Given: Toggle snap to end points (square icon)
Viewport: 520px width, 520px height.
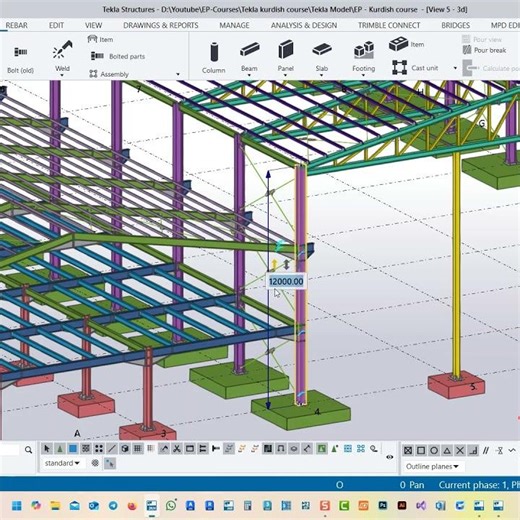Looking at the screenshot, I should pyautogui.click(x=421, y=451).
